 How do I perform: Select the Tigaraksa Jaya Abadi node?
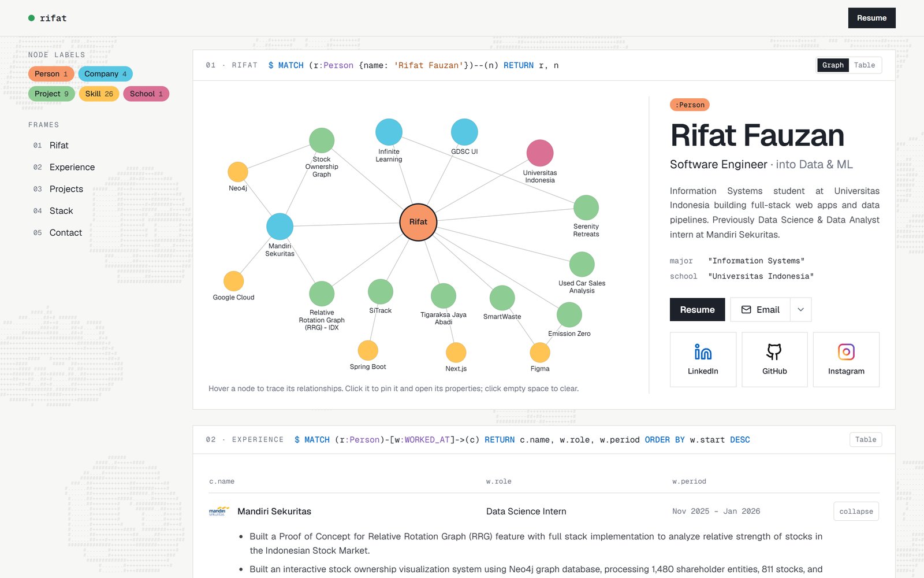(x=444, y=296)
